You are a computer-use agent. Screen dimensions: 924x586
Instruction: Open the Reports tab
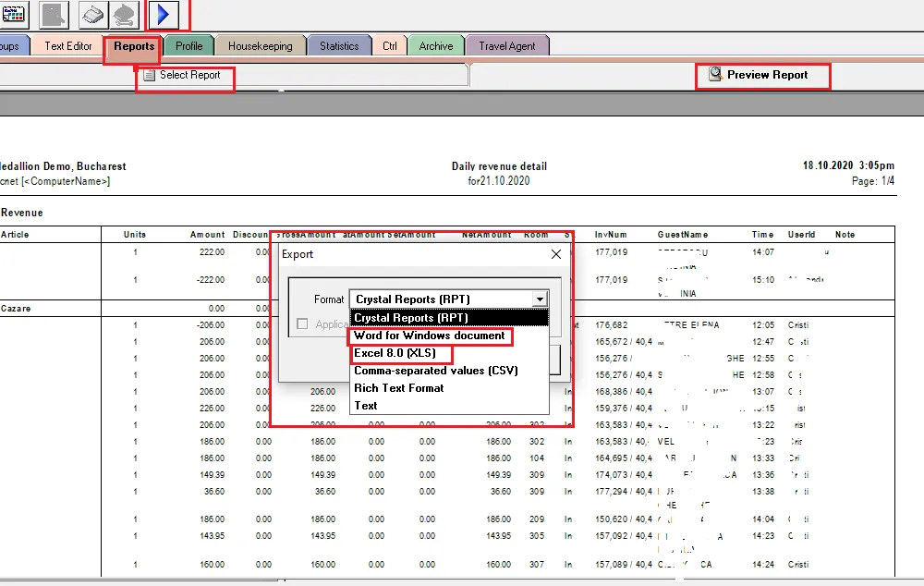click(134, 46)
